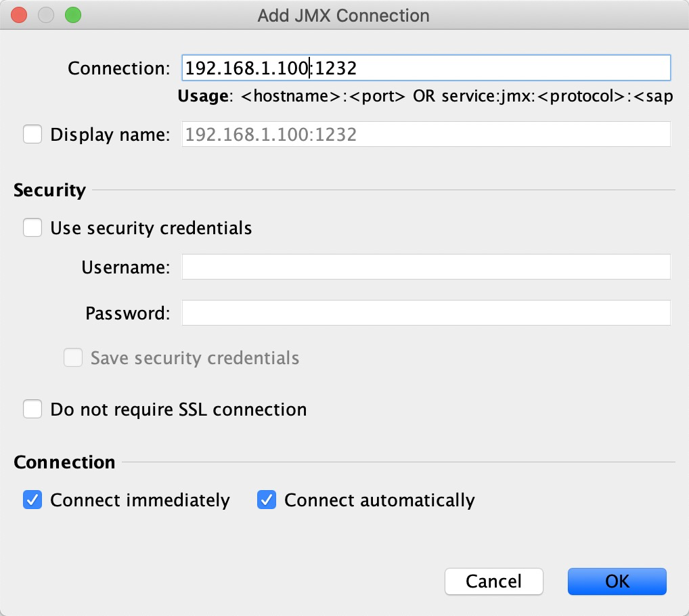This screenshot has height=616, width=689.
Task: Click the Security section heading
Action: (x=49, y=190)
